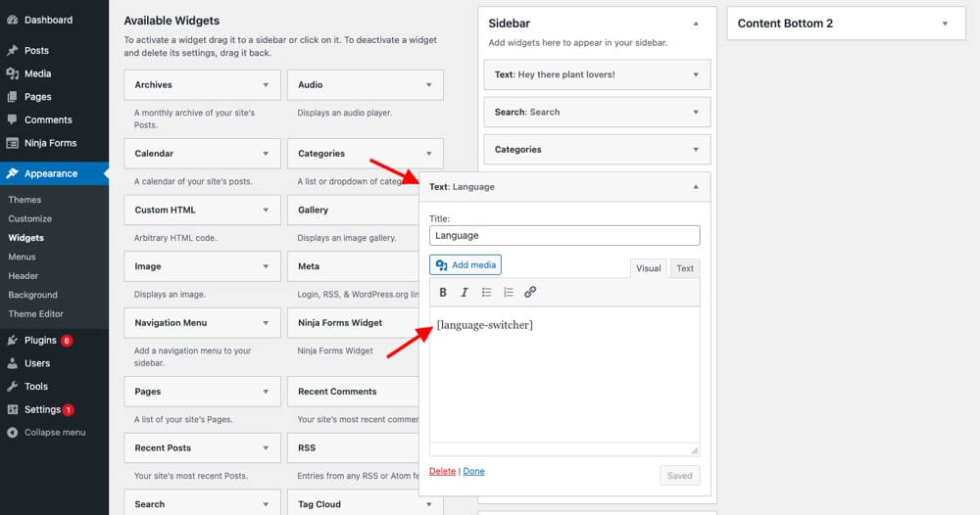The width and height of the screenshot is (980, 515).
Task: Expand the Content Bottom 2 panel
Action: (x=945, y=23)
